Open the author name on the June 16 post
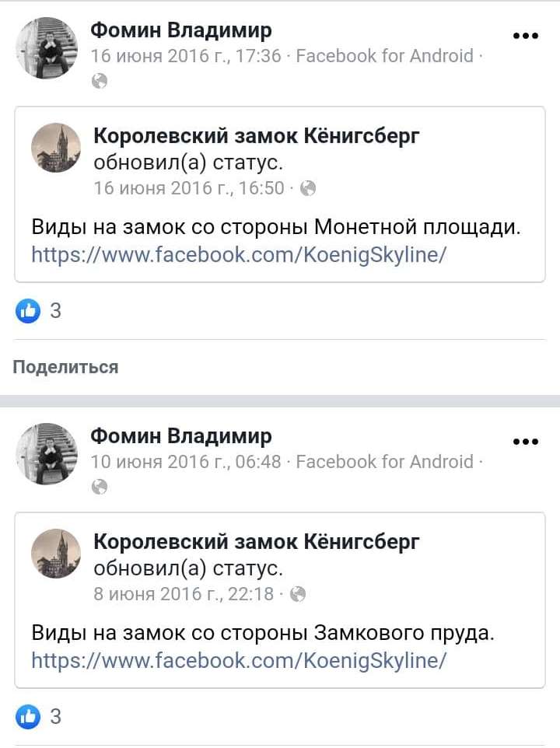 pos(181,30)
